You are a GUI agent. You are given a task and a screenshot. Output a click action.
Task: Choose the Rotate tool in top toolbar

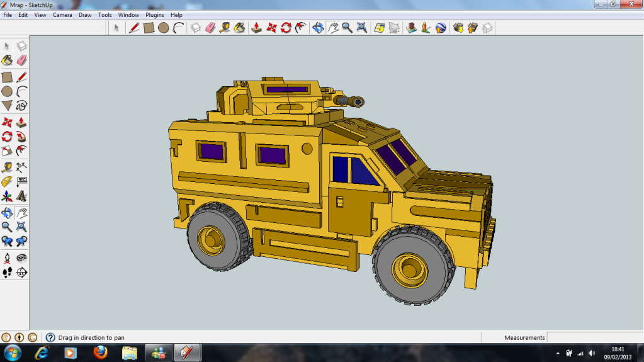(x=286, y=28)
